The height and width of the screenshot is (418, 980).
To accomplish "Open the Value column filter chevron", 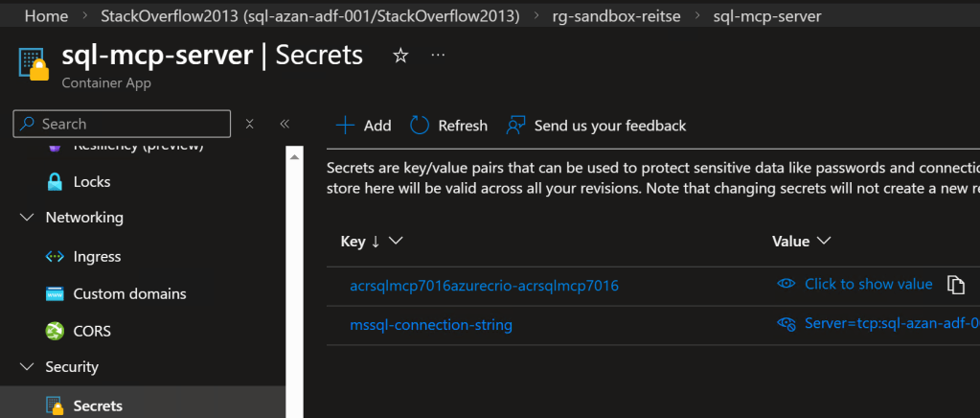I will pyautogui.click(x=823, y=242).
